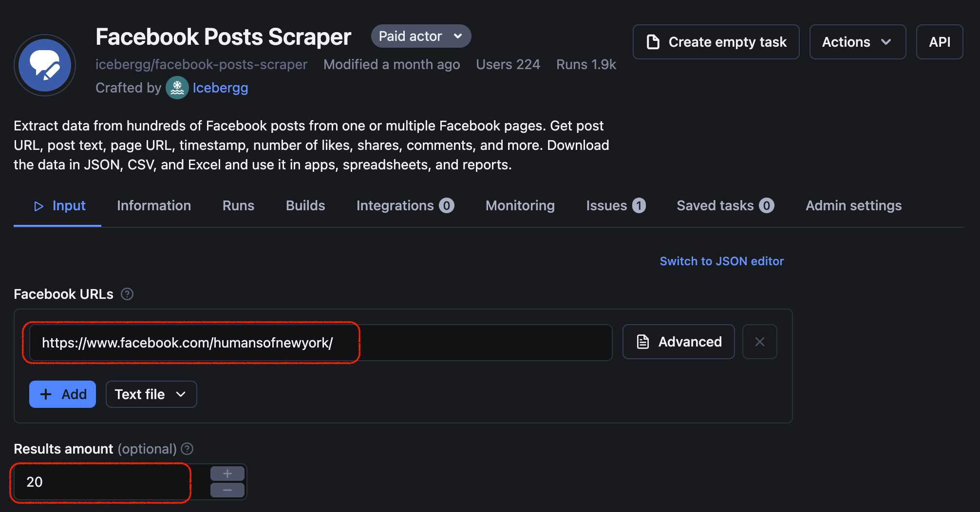Click the Icebergg author avatar icon

177,88
